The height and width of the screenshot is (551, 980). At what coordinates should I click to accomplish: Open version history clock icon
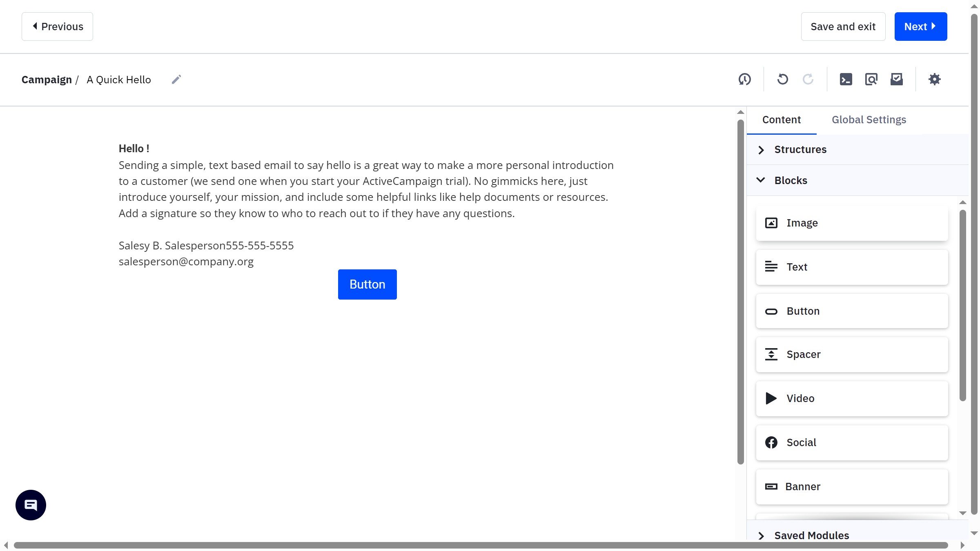tap(744, 79)
